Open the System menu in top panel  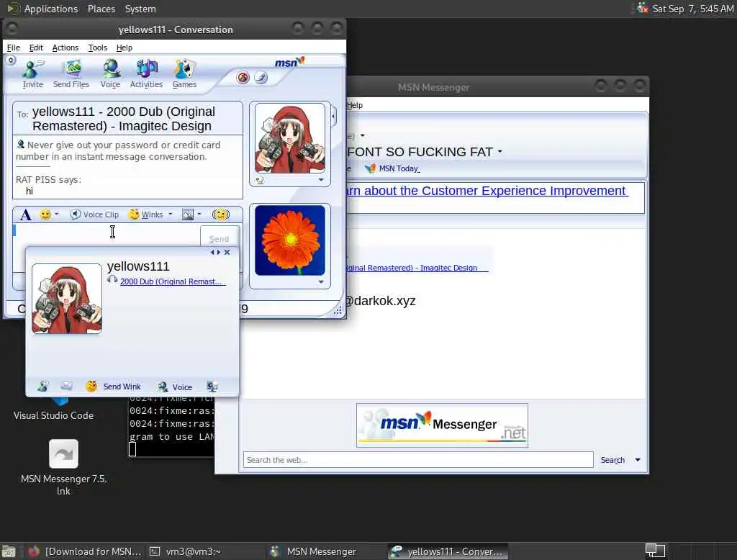tap(140, 9)
